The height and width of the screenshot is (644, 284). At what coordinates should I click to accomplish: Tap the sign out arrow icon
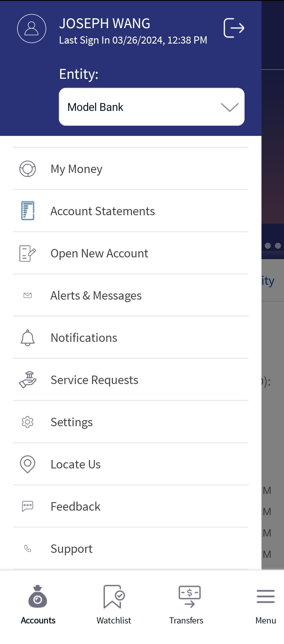point(234,28)
